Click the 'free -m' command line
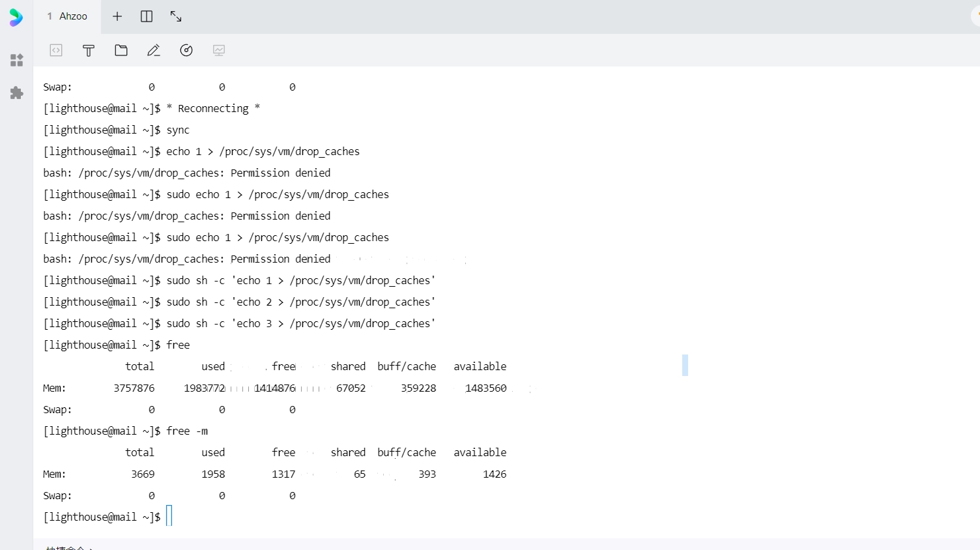This screenshot has height=550, width=980. pos(187,431)
